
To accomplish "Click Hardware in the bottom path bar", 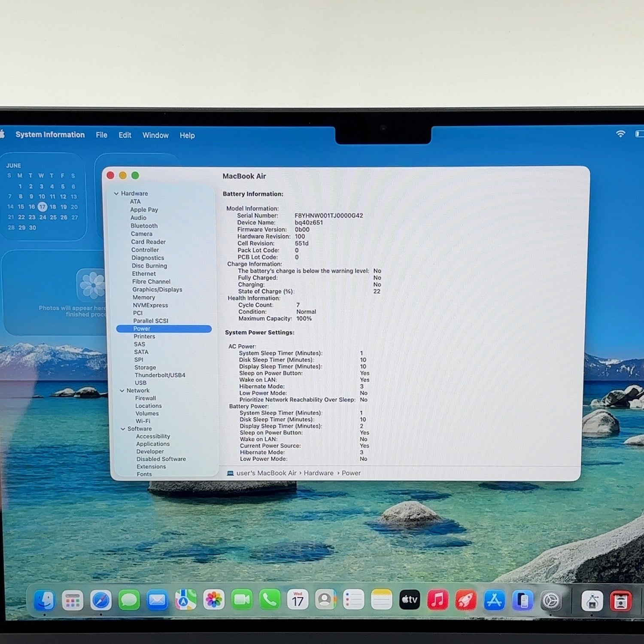I will (x=319, y=473).
